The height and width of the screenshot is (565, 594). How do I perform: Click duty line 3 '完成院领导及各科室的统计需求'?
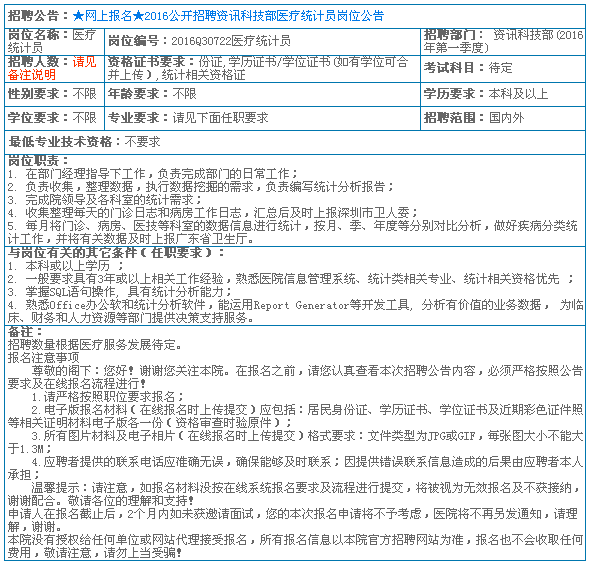tap(105, 200)
